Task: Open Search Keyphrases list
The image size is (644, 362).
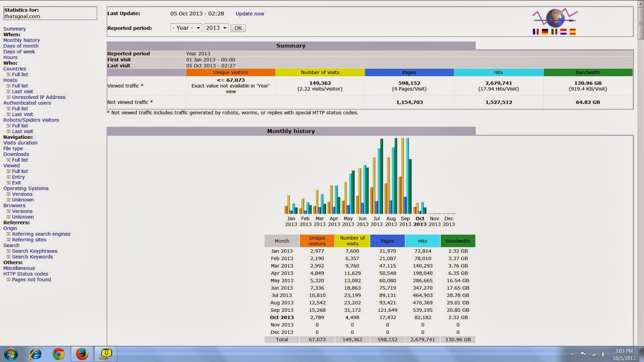Action: click(x=35, y=251)
